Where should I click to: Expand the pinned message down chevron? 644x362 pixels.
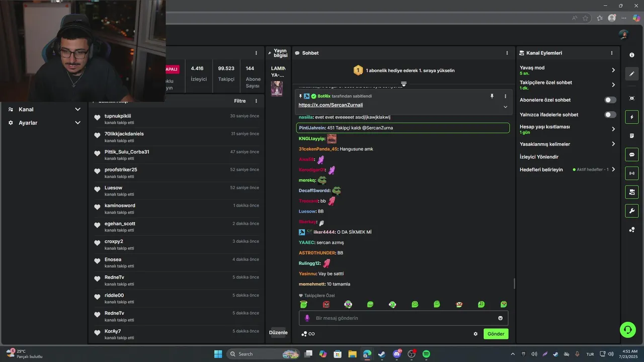[505, 107]
